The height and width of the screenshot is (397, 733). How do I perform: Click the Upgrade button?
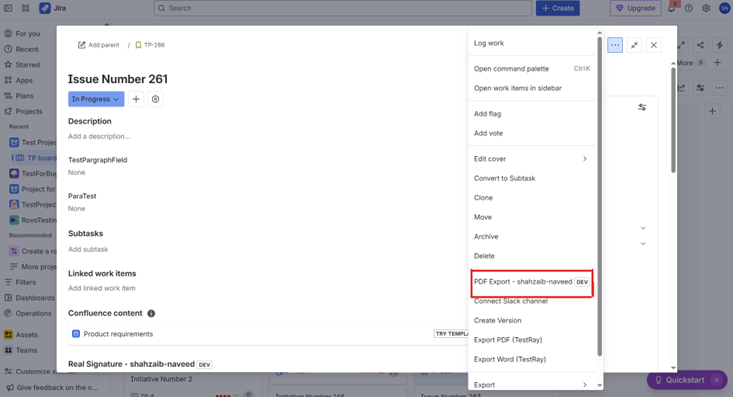coord(635,8)
